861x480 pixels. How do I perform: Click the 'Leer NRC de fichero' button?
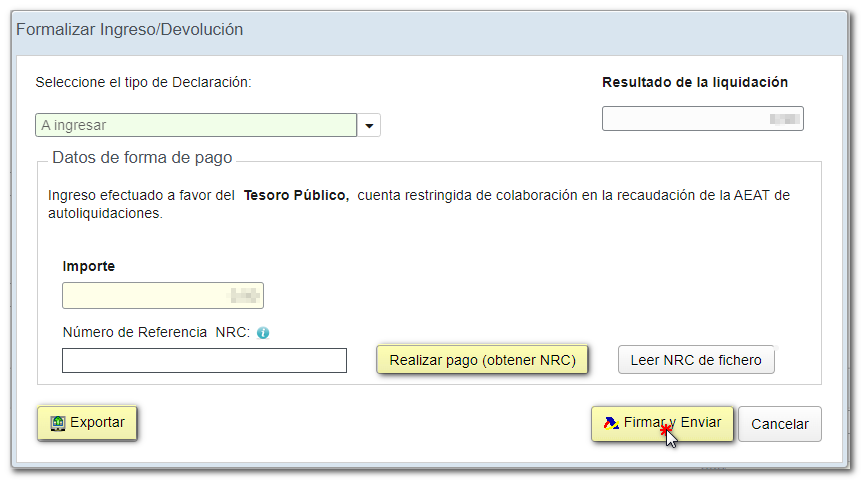pos(696,360)
